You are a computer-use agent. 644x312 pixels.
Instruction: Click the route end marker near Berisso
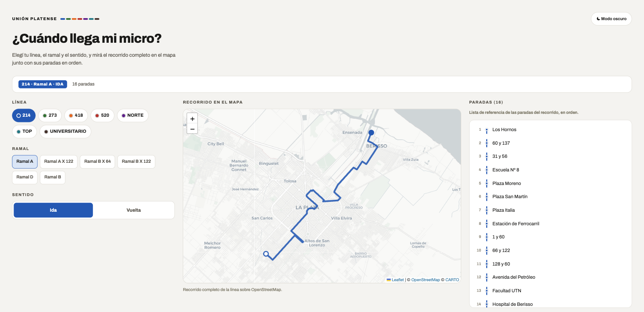(371, 132)
